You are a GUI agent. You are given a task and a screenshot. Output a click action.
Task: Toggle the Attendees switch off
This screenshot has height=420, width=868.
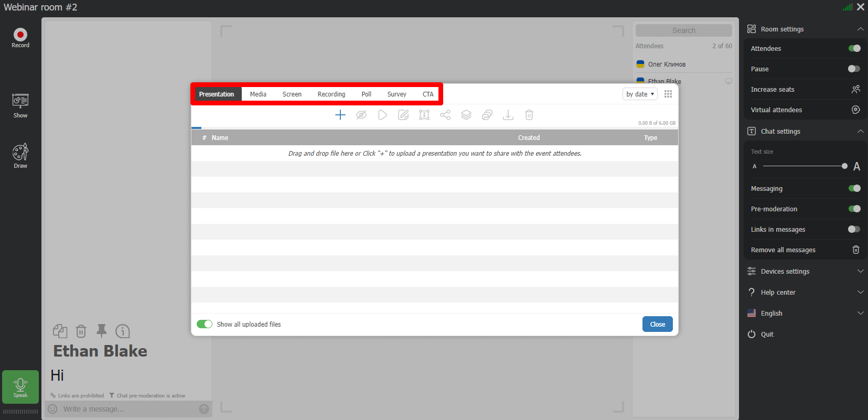pyautogui.click(x=854, y=48)
